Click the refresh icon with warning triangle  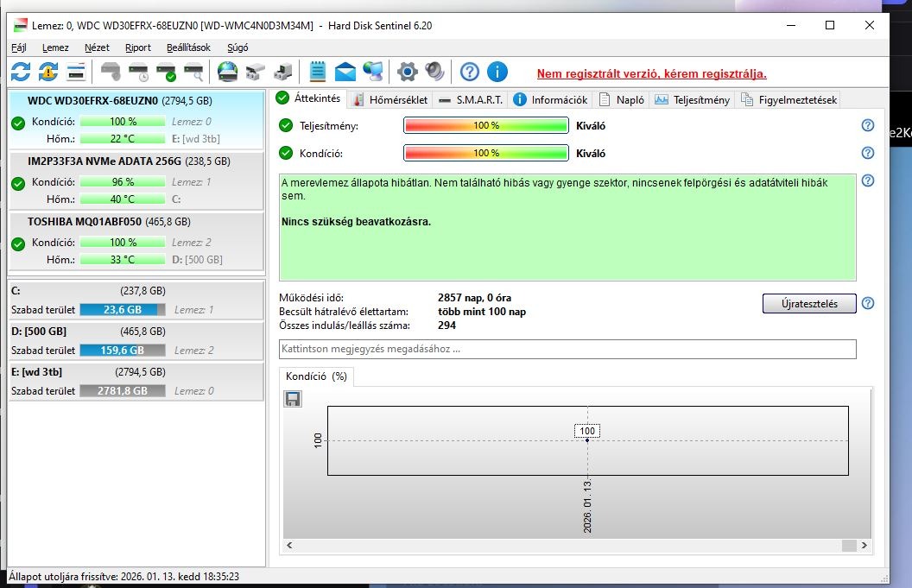tap(48, 73)
